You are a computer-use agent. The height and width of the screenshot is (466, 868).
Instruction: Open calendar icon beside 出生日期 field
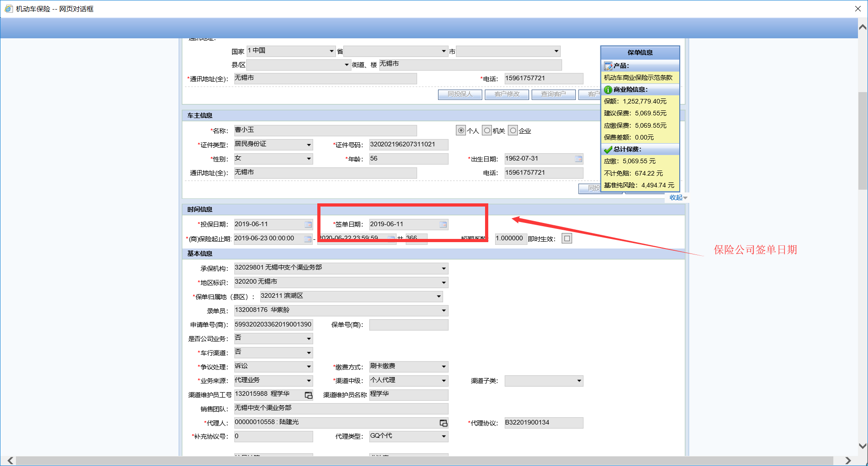[x=578, y=159]
